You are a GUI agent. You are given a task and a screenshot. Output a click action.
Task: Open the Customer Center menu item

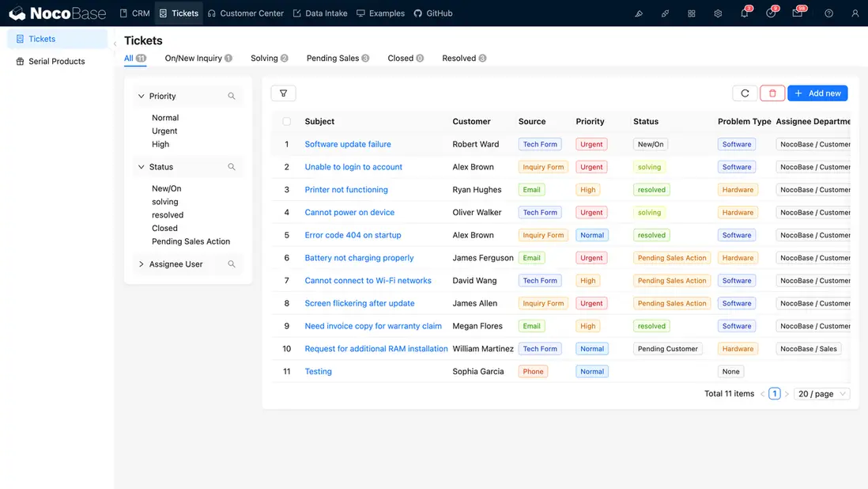[245, 13]
